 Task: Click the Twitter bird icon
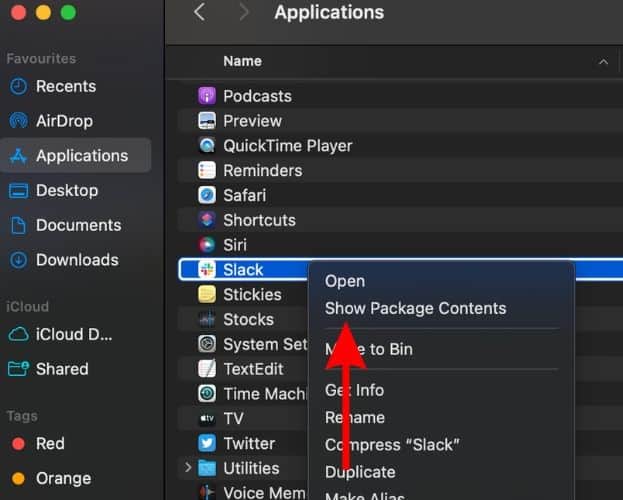click(207, 443)
